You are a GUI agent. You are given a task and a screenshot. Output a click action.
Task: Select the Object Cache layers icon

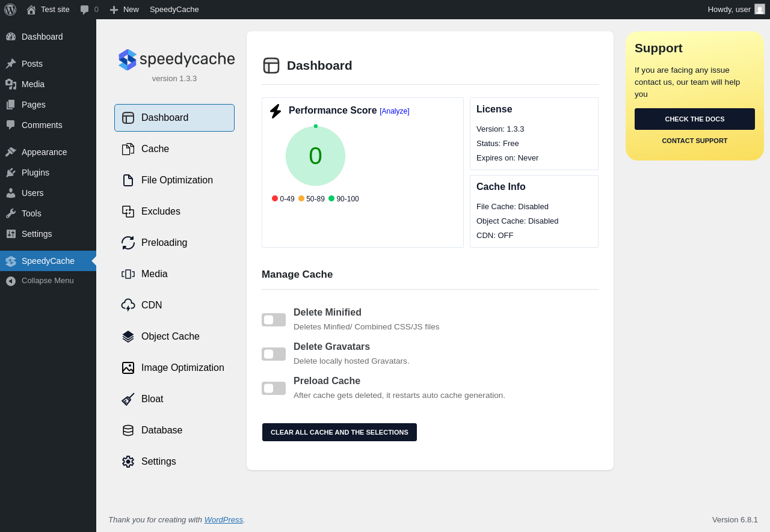tap(128, 337)
